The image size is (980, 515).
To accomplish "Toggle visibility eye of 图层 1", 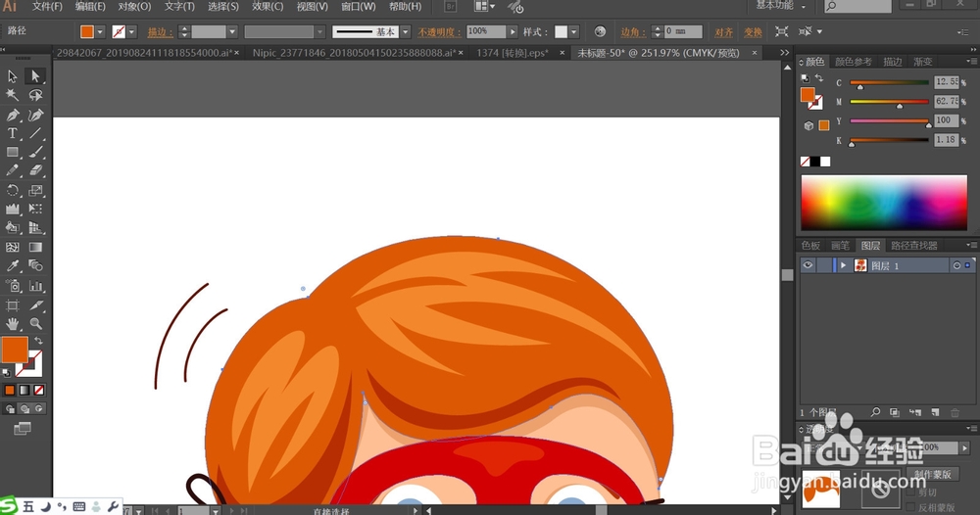I will click(808, 265).
